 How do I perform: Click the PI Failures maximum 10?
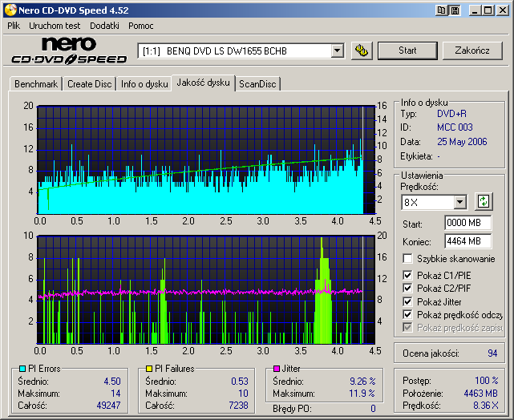pos(243,393)
